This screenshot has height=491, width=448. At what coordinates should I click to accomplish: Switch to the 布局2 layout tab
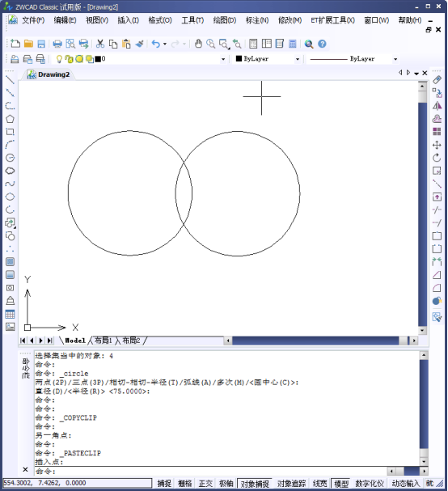pos(131,341)
